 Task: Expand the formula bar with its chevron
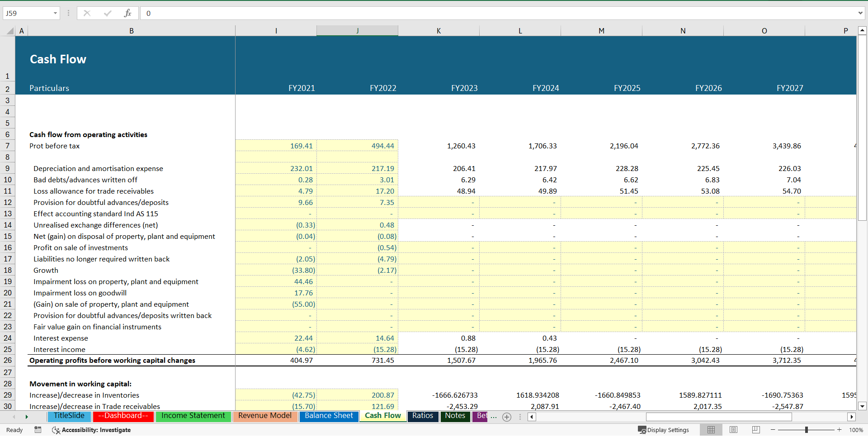click(x=860, y=13)
